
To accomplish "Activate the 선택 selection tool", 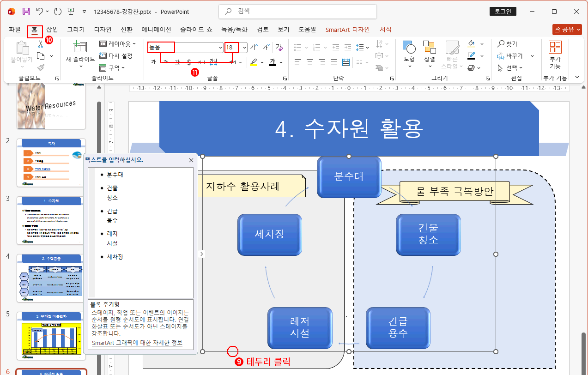I will click(x=510, y=67).
